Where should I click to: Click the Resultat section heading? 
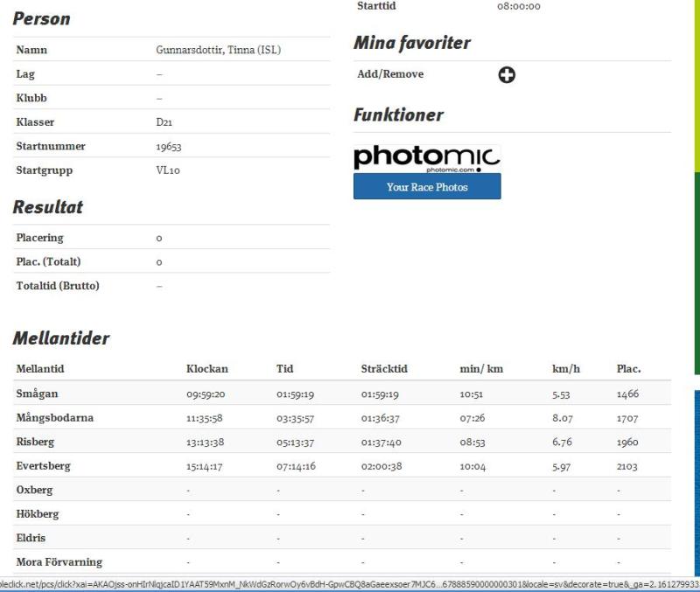(48, 207)
